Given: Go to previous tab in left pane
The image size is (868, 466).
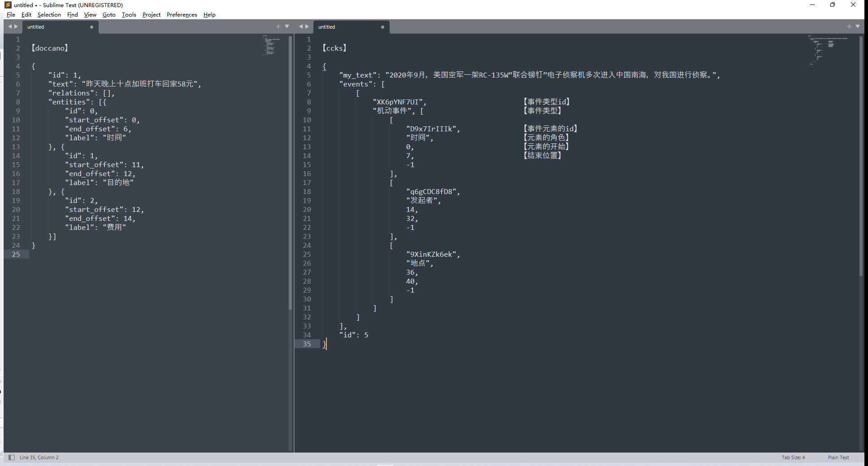Looking at the screenshot, I should pos(10,26).
